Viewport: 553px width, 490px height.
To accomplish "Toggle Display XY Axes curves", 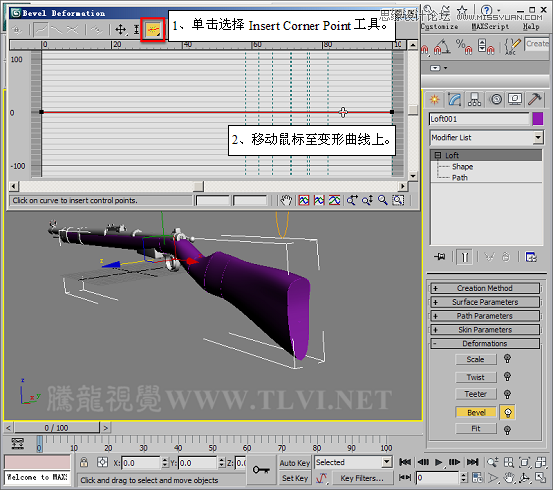I will point(72,30).
